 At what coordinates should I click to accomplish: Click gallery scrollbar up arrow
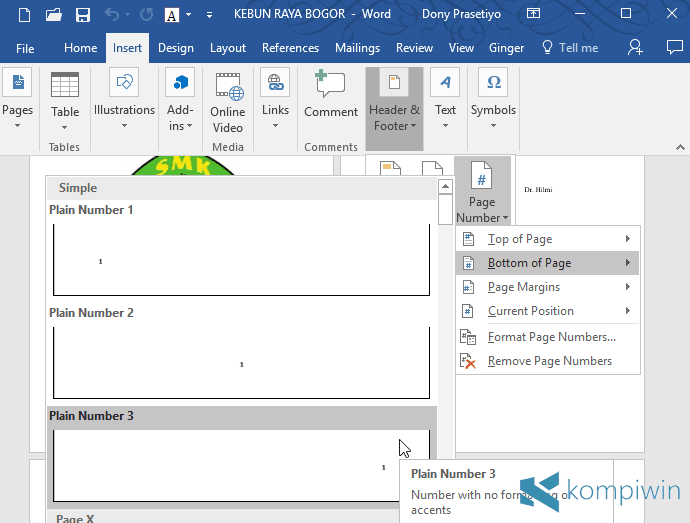pos(445,186)
